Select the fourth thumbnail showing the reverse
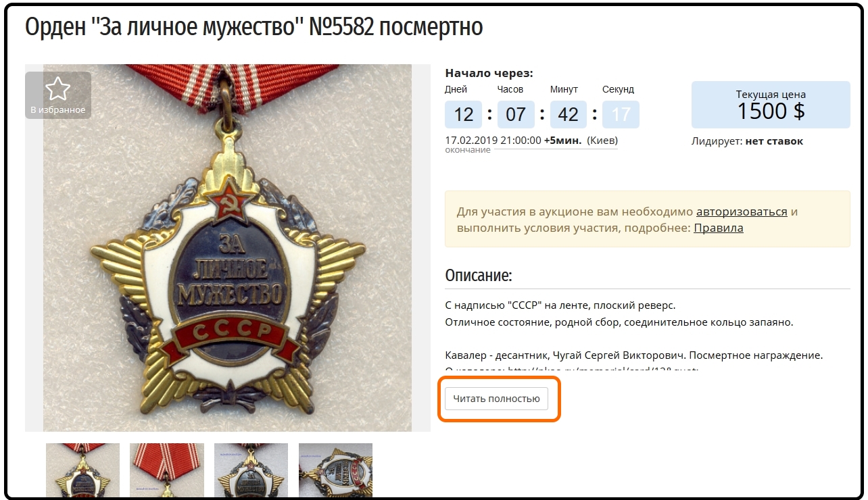The height and width of the screenshot is (500, 868). click(x=335, y=470)
